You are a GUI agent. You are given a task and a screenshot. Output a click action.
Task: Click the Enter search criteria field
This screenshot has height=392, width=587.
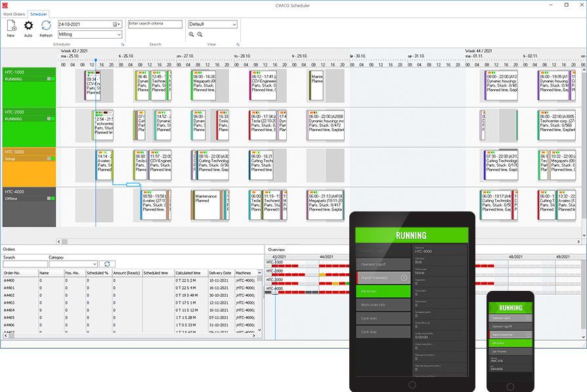(155, 24)
